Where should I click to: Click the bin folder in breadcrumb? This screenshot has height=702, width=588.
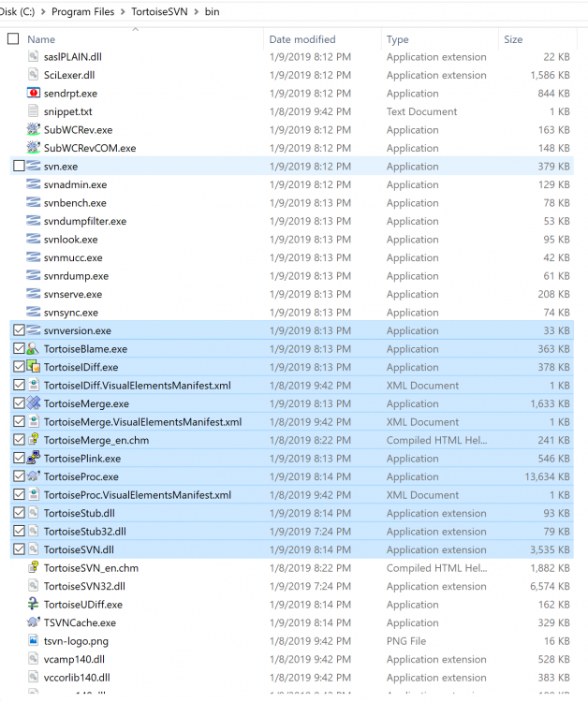coord(213,12)
